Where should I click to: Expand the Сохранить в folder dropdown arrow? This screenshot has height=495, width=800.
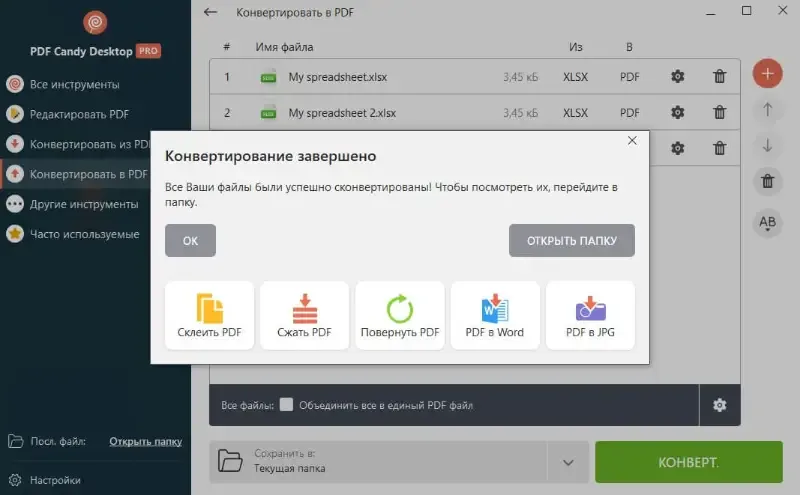[568, 462]
